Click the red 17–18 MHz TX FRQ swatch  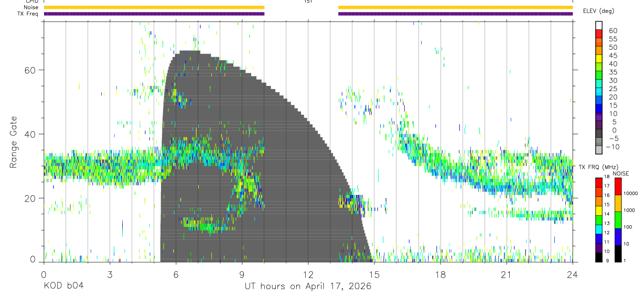pyautogui.click(x=599, y=182)
